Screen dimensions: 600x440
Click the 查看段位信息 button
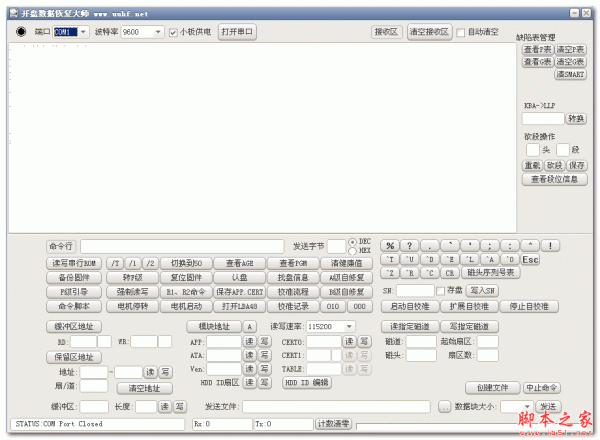click(554, 179)
